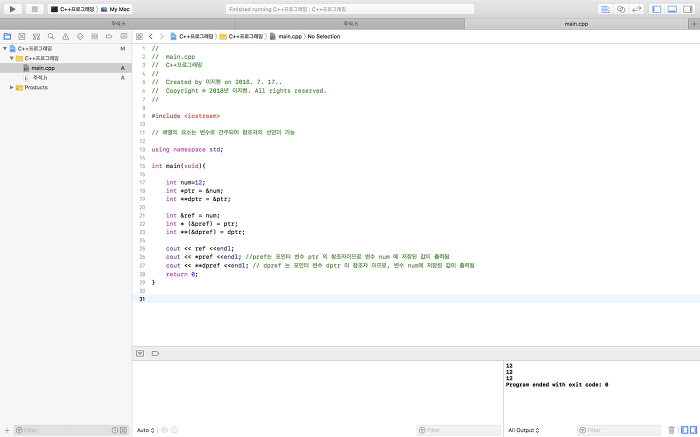Hide the debug area using the debug bar button
Screen dimensions: 700x437
point(140,354)
